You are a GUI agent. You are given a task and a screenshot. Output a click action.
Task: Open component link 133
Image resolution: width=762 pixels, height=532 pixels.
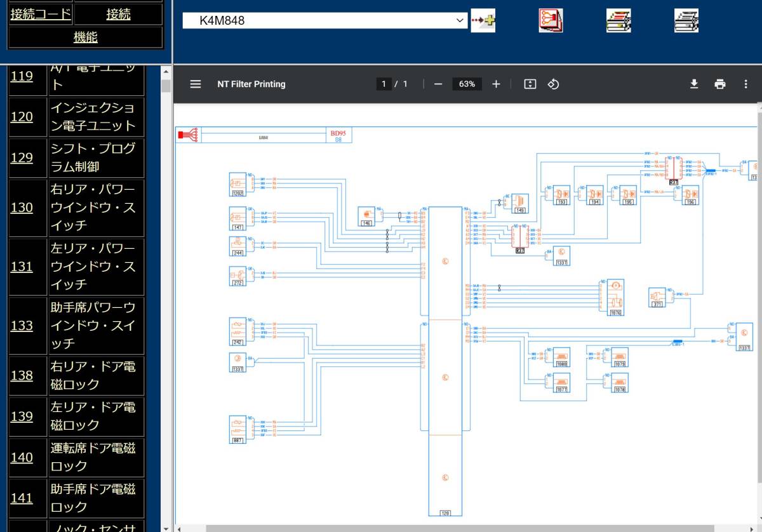coord(22,326)
